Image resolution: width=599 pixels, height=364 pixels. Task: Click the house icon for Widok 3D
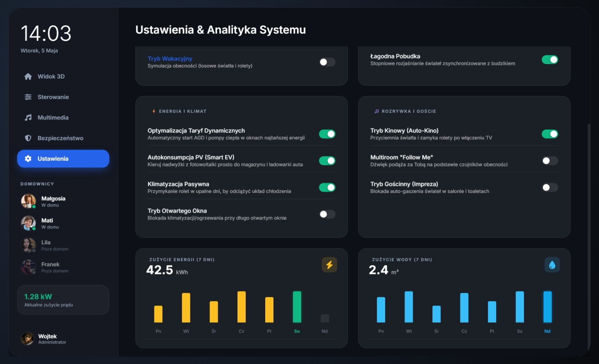click(x=28, y=76)
